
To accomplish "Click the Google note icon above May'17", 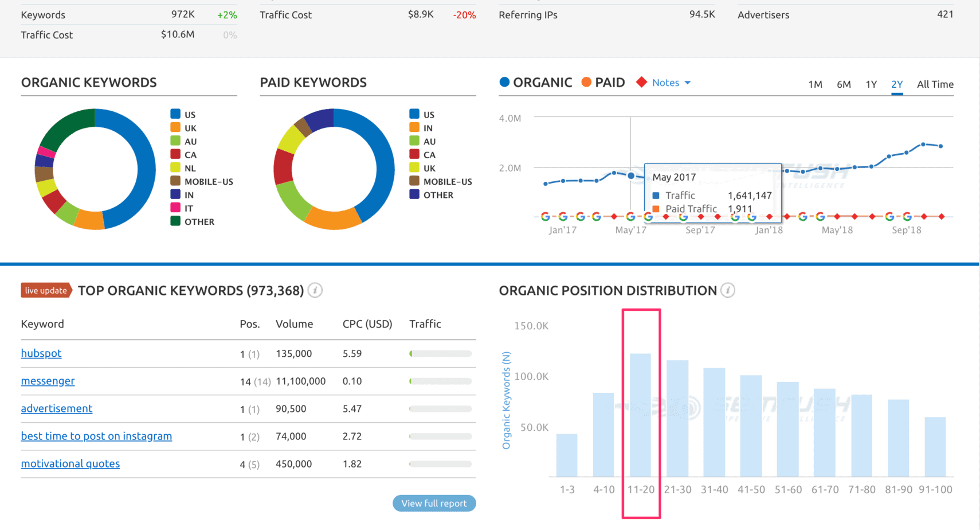I will click(631, 216).
